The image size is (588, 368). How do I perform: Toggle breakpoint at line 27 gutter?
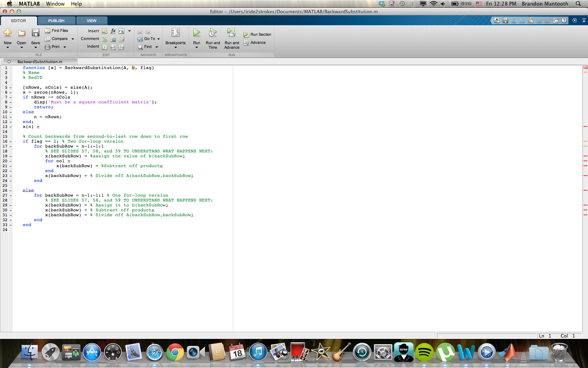(x=10, y=196)
